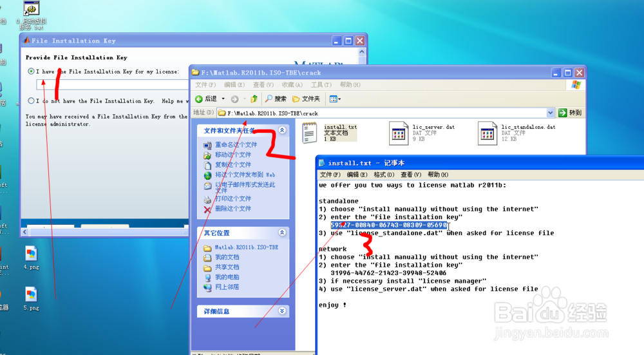This screenshot has width=644, height=355.
Task: Open Explorer 帮助(H) menu
Action: [x=350, y=84]
